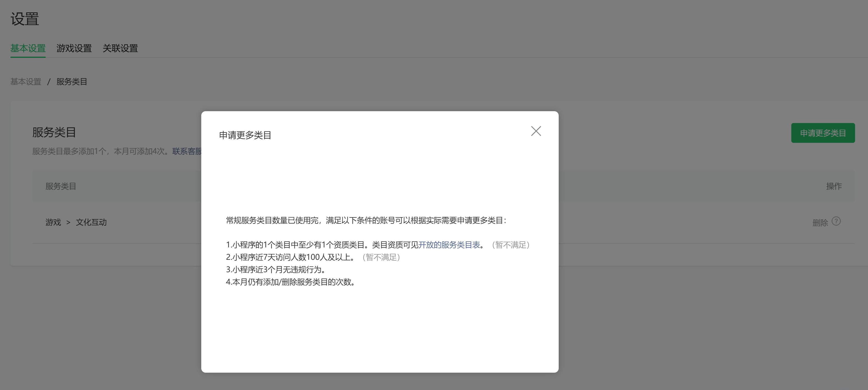Image resolution: width=868 pixels, height=390 pixels.
Task: Click 暂不满足 status beside 资质类目 condition
Action: (511, 245)
